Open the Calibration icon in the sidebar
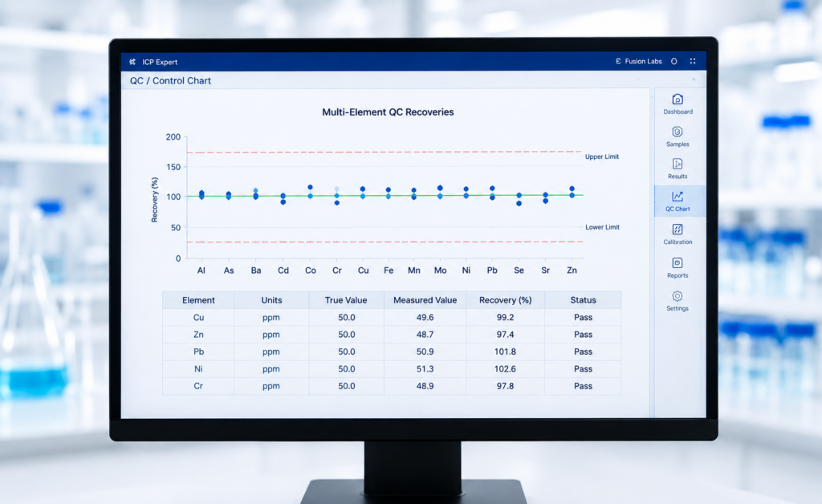The image size is (822, 504). tap(678, 230)
